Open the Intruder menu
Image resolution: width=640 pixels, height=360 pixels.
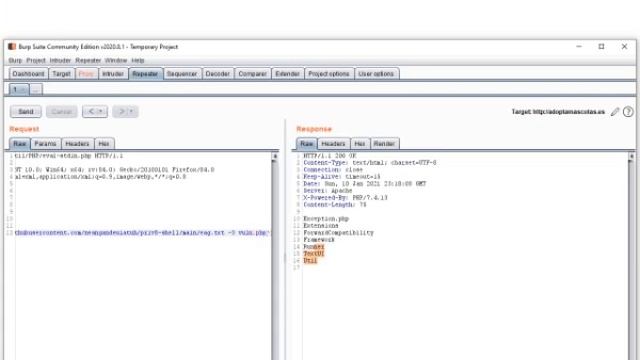(x=60, y=60)
